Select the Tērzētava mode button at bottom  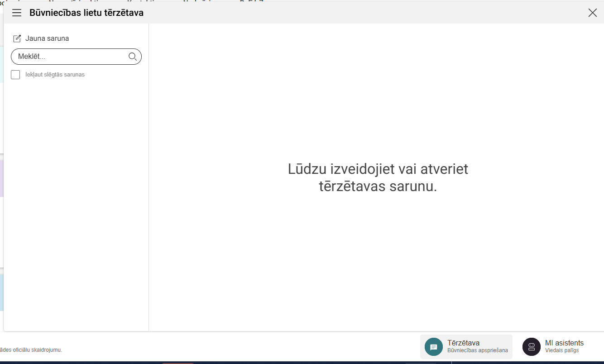pos(466,346)
